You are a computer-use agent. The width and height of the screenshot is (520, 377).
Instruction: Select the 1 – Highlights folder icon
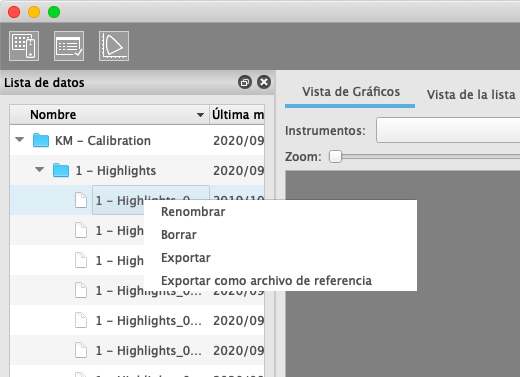point(61,170)
